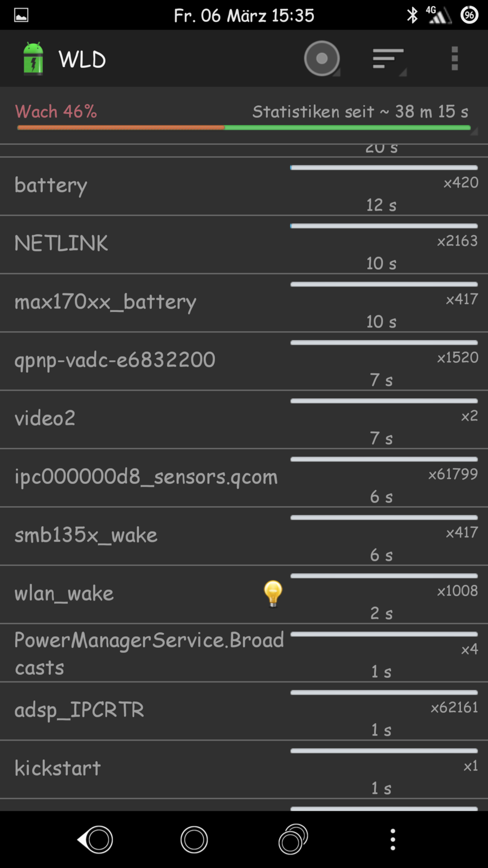Open the sort order dropdown
Viewport: 488px width, 868px height.
388,59
